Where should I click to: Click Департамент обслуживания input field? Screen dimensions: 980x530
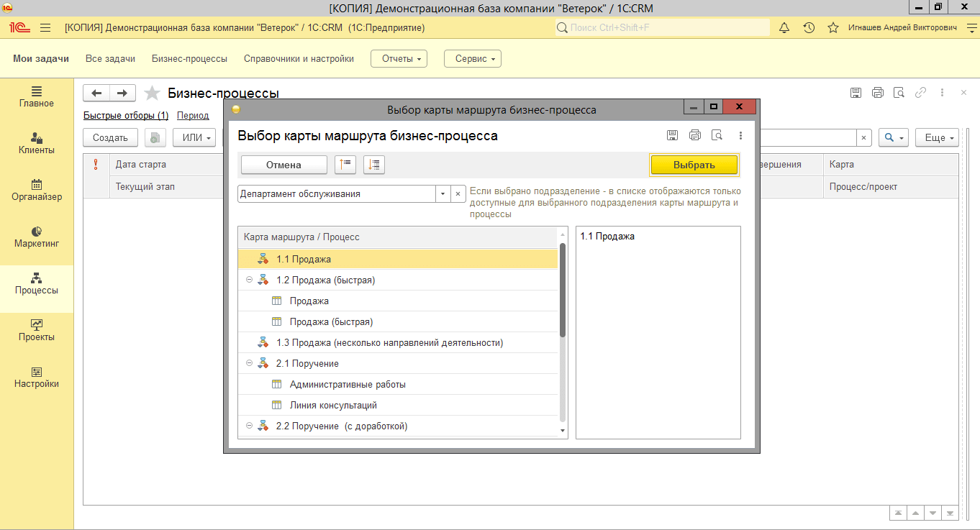[x=337, y=193]
